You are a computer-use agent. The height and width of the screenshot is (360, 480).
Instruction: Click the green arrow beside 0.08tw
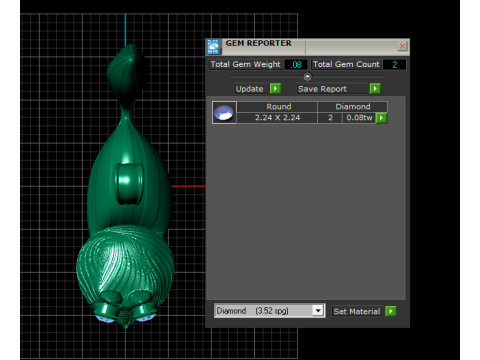(381, 118)
